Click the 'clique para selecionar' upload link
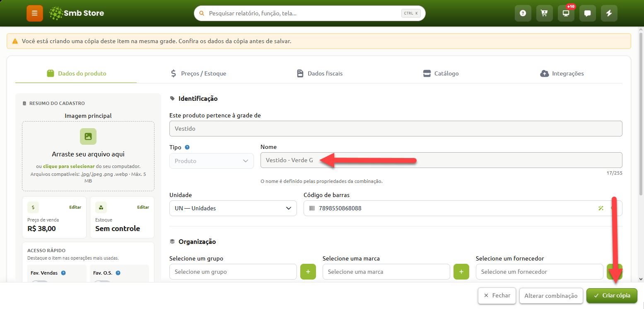This screenshot has width=644, height=309. tap(69, 166)
